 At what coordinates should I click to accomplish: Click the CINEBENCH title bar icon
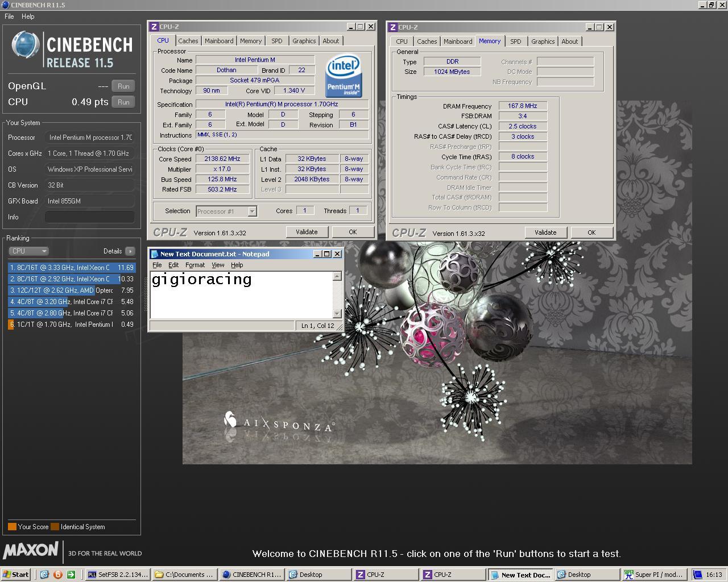pyautogui.click(x=5, y=5)
